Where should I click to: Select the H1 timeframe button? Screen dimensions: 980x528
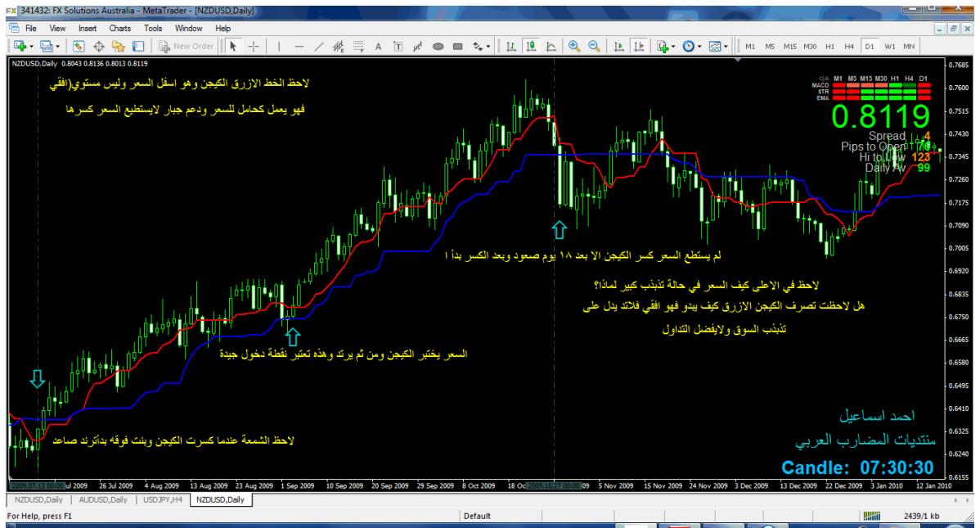(829, 47)
